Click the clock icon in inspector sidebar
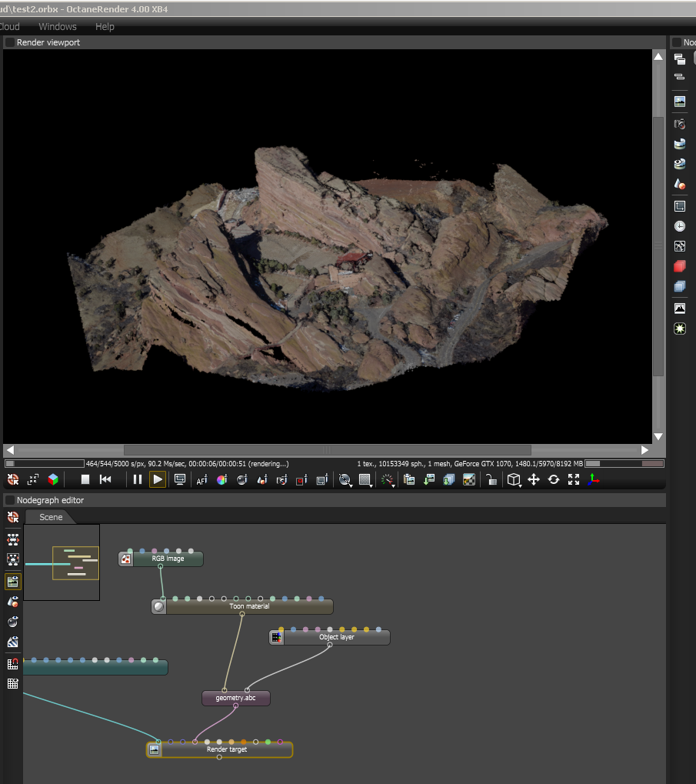696x784 pixels. (680, 226)
